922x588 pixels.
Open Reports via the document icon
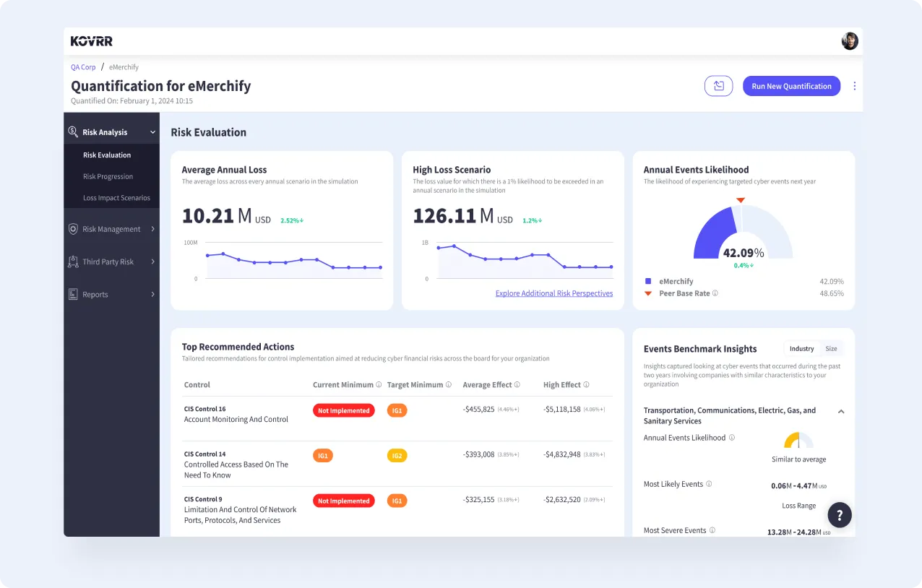[73, 294]
